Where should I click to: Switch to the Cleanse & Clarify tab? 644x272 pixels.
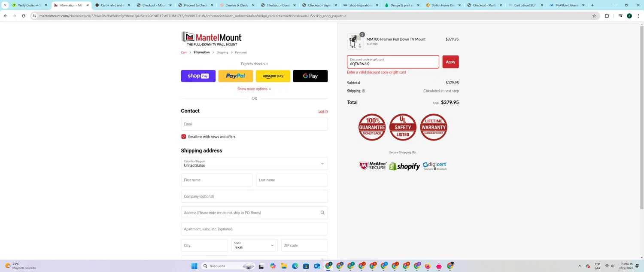237,5
